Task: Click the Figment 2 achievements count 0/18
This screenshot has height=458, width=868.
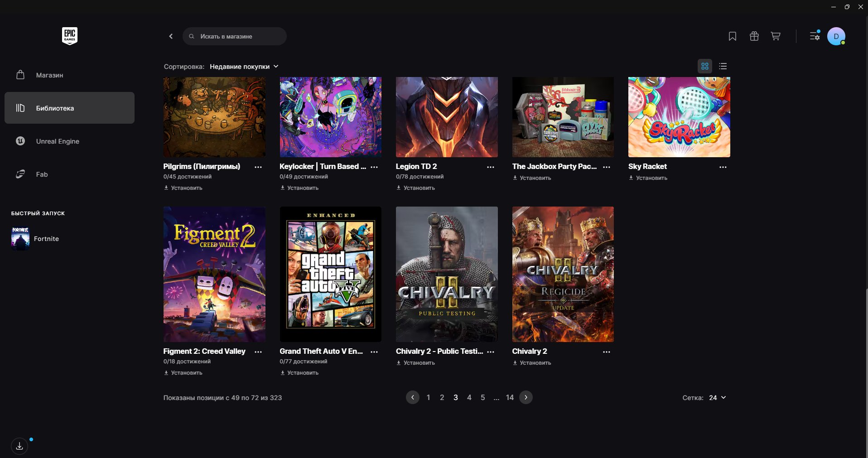Action: coord(187,362)
